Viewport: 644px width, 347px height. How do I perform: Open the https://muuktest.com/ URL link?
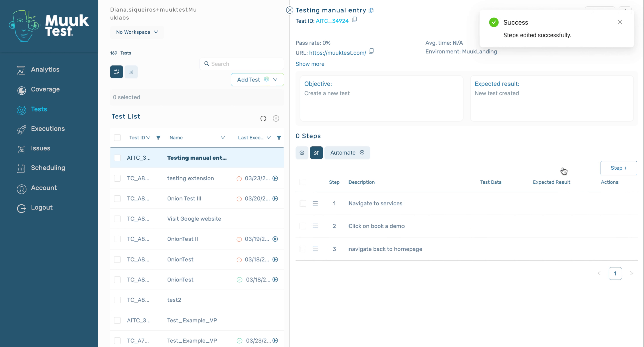(x=337, y=53)
